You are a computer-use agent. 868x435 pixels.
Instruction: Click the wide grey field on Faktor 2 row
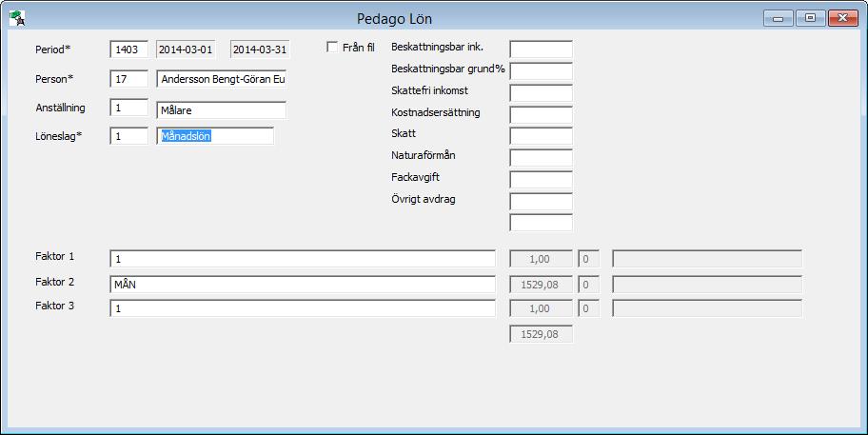click(x=707, y=284)
